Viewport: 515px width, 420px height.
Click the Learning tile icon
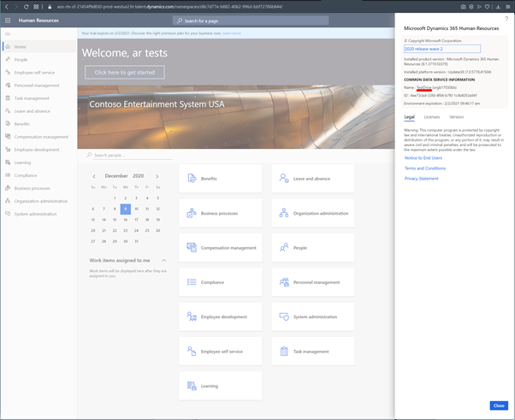tap(192, 386)
